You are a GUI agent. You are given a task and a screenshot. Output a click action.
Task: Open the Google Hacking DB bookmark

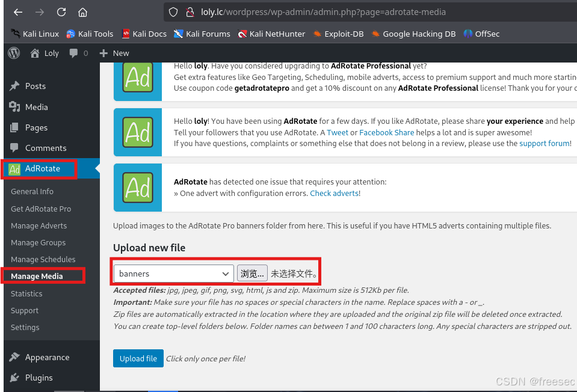(413, 34)
